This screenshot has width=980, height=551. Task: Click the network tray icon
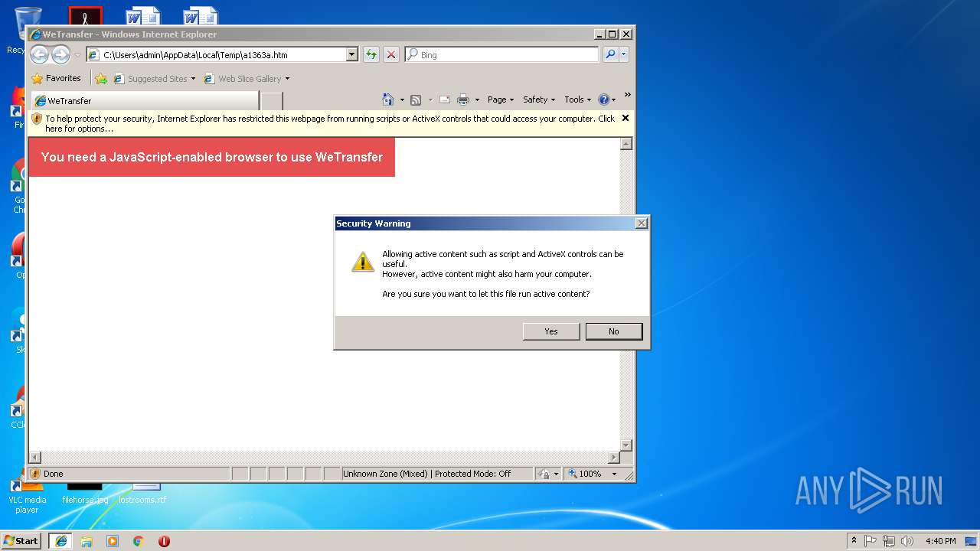(x=889, y=541)
